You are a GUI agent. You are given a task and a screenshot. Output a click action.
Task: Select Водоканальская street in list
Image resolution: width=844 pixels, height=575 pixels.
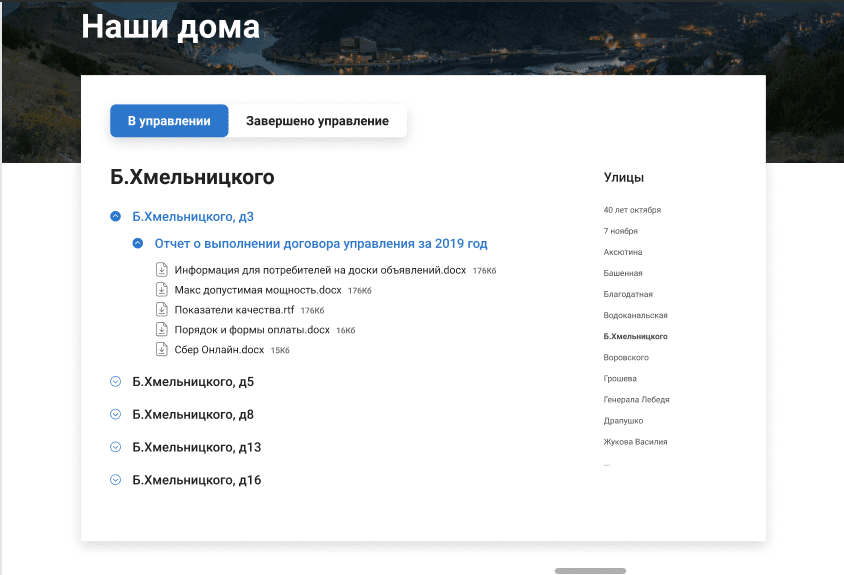tap(635, 316)
